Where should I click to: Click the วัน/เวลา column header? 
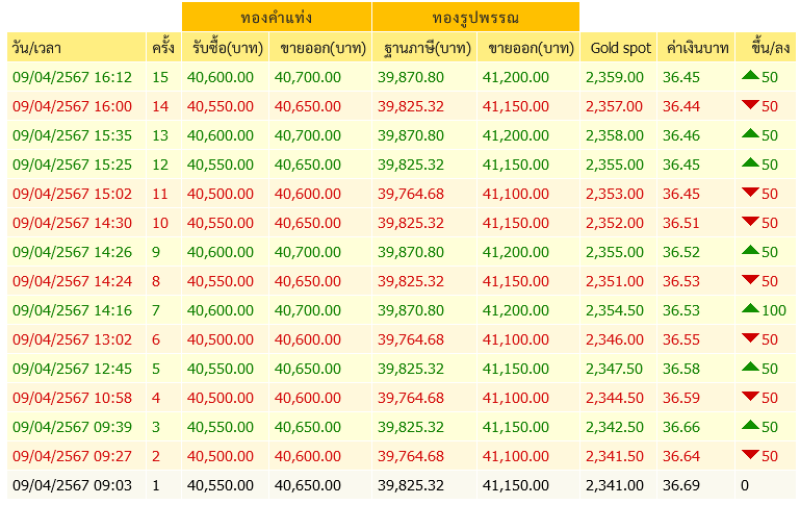[x=77, y=47]
